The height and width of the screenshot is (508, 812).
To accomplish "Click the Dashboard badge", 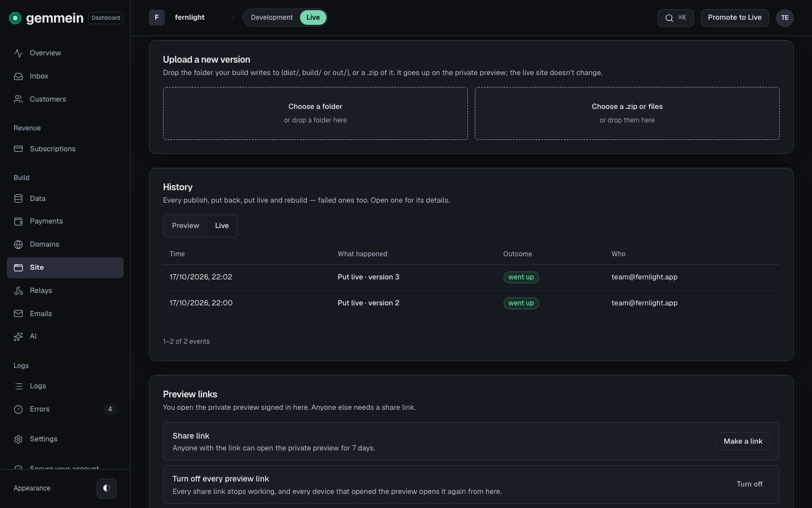I will coord(106,18).
